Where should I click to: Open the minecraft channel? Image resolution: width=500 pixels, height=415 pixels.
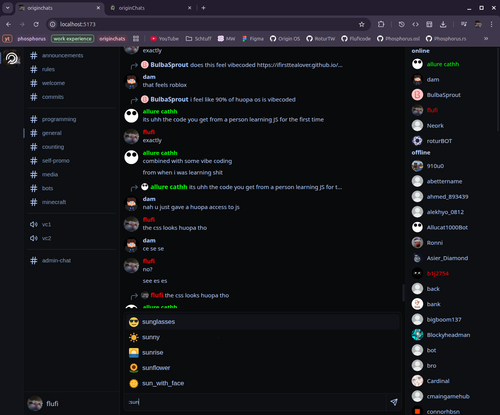tap(71, 202)
